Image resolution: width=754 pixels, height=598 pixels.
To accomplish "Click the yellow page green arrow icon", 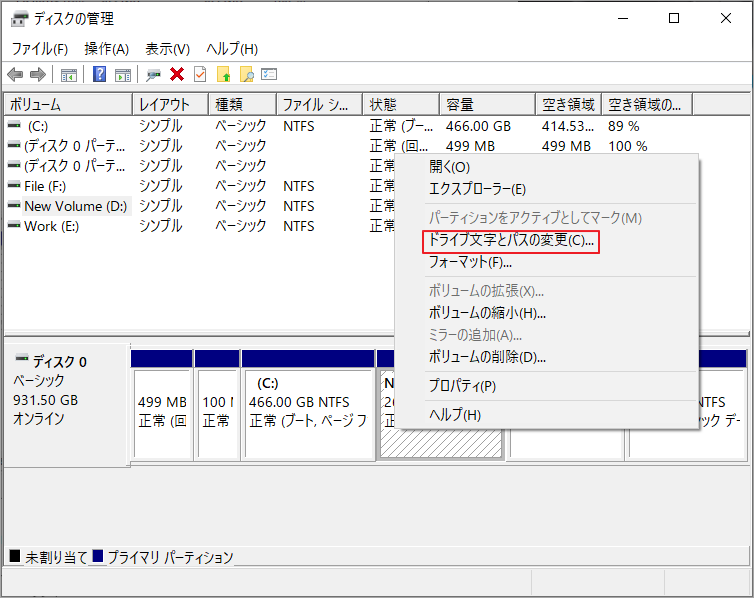I will [x=224, y=74].
